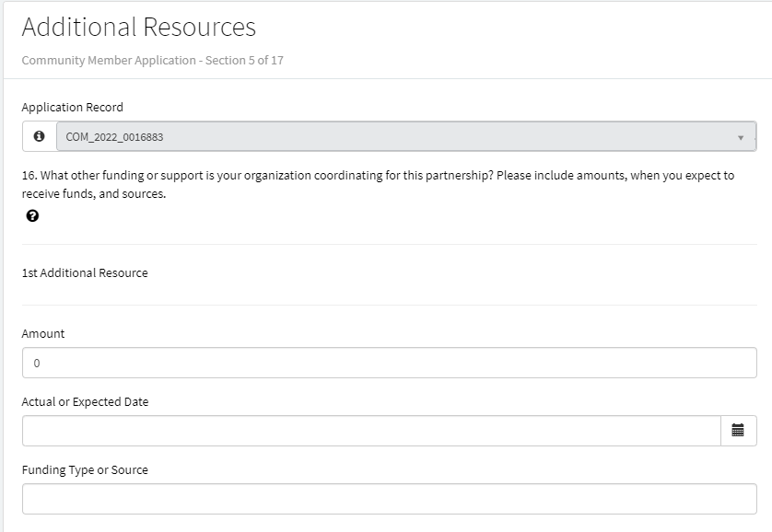
Task: Click the Application Record label
Action: (72, 107)
